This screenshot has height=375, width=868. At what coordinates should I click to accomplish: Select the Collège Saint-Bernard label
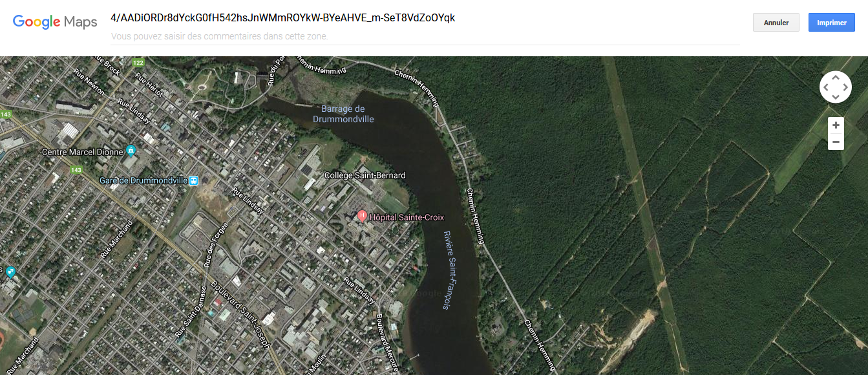point(365,175)
